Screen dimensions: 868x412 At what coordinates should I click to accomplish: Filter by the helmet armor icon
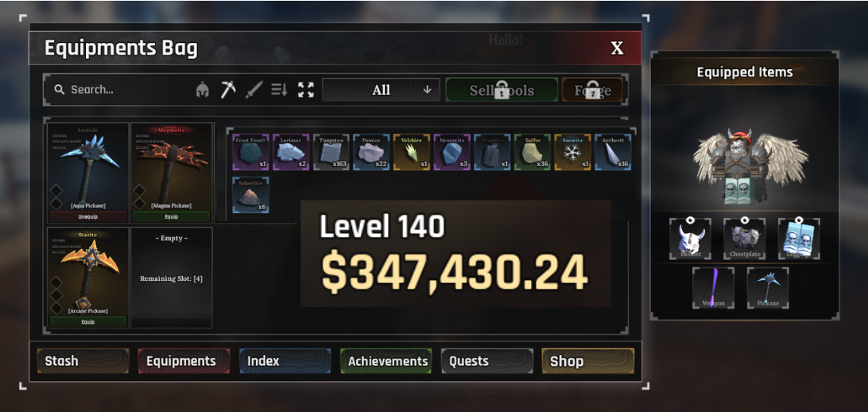[203, 90]
